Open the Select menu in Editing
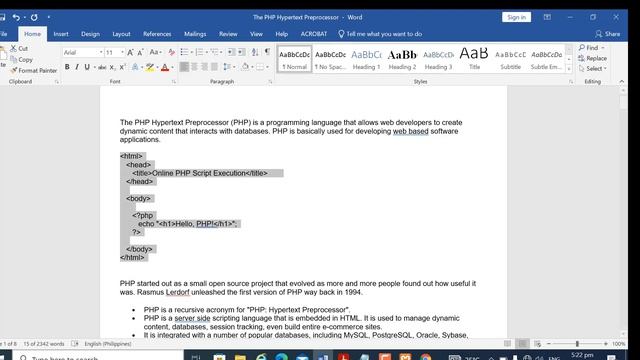 [x=593, y=69]
